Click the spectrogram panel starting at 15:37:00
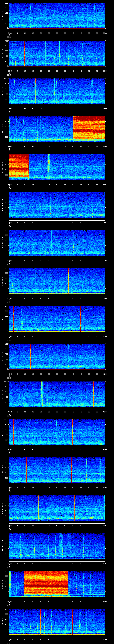This screenshot has width=114, height=644. pos(57,243)
